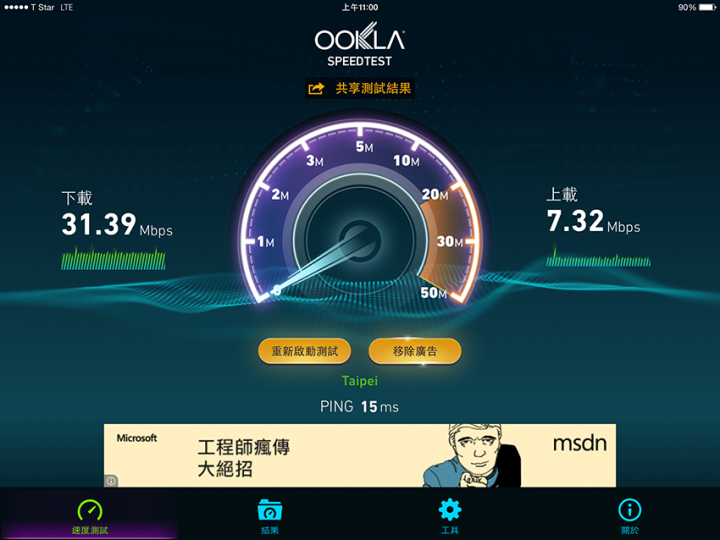Image resolution: width=720 pixels, height=540 pixels.
Task: Open the 關於 info icon
Action: point(630,510)
